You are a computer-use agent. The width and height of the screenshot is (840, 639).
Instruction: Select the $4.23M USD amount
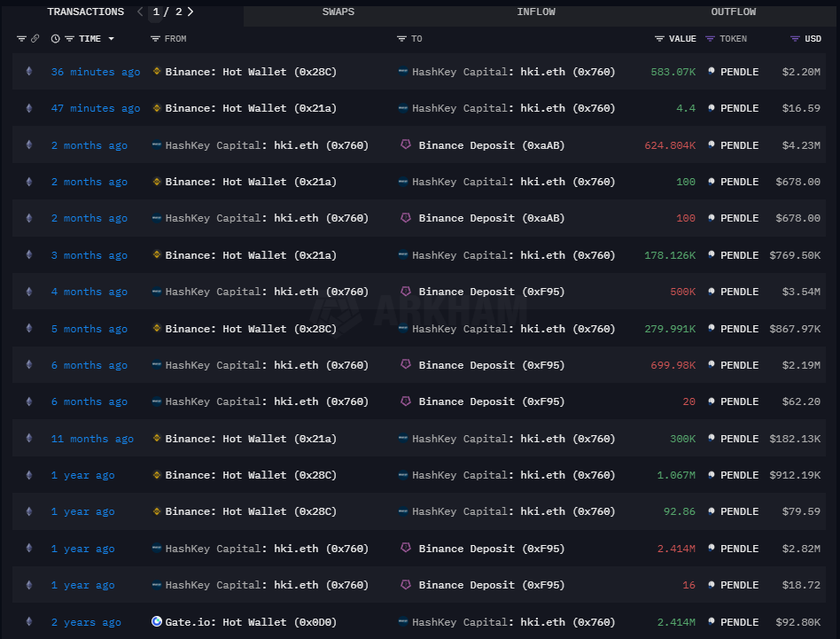[801, 145]
